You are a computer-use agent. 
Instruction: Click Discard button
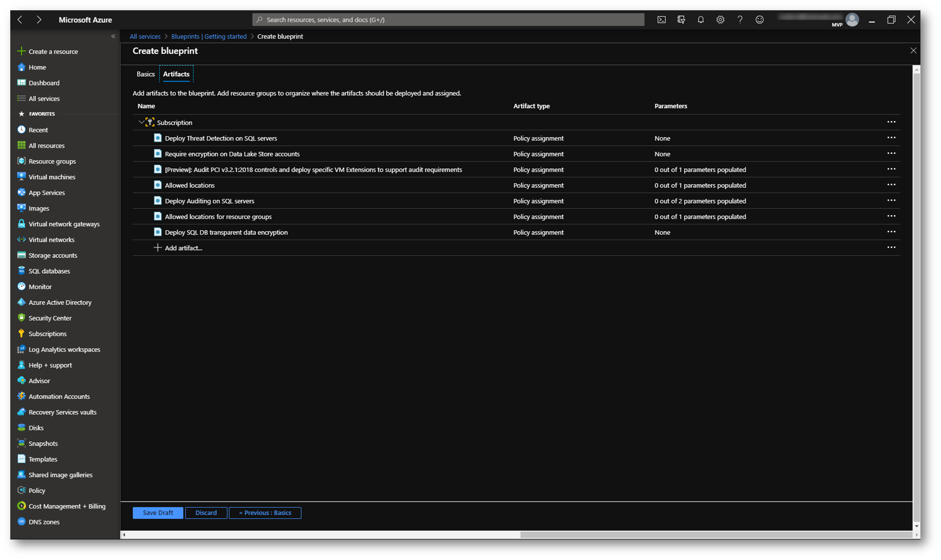206,513
